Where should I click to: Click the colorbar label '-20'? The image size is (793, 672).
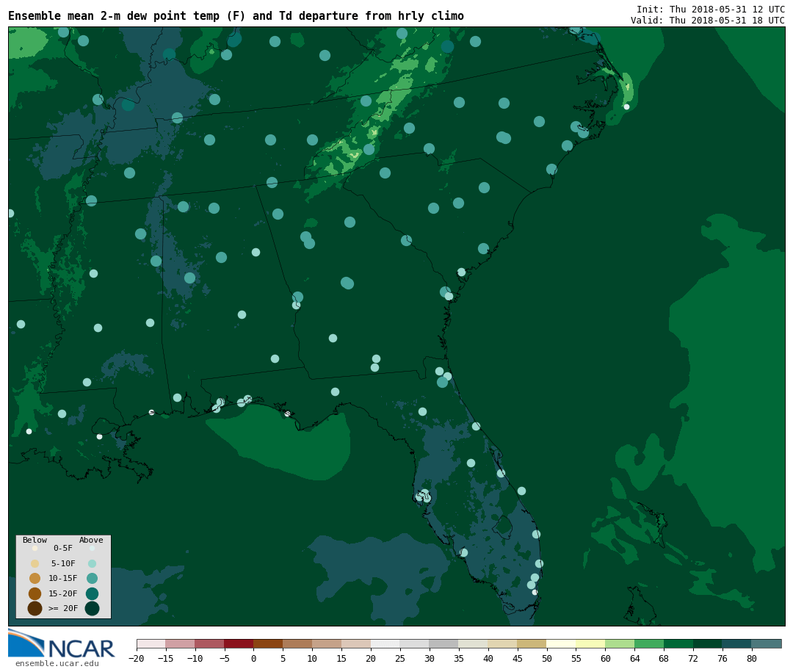pos(136,658)
